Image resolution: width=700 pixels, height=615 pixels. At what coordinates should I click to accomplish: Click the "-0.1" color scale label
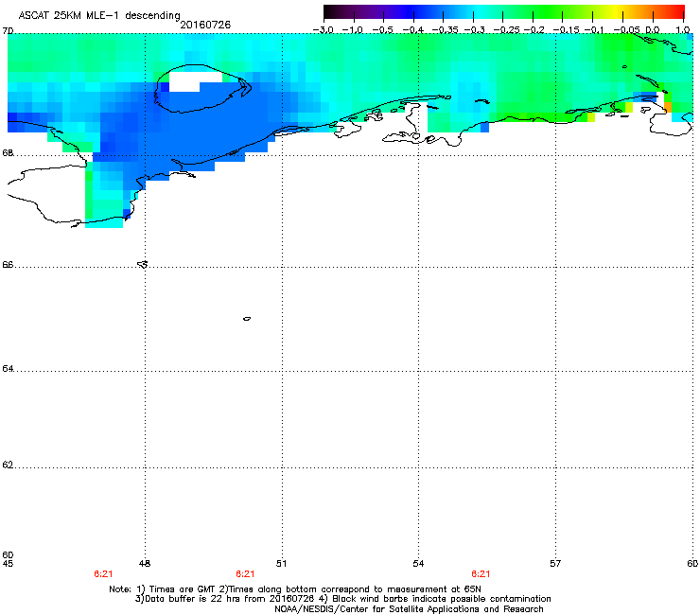pyautogui.click(x=594, y=30)
